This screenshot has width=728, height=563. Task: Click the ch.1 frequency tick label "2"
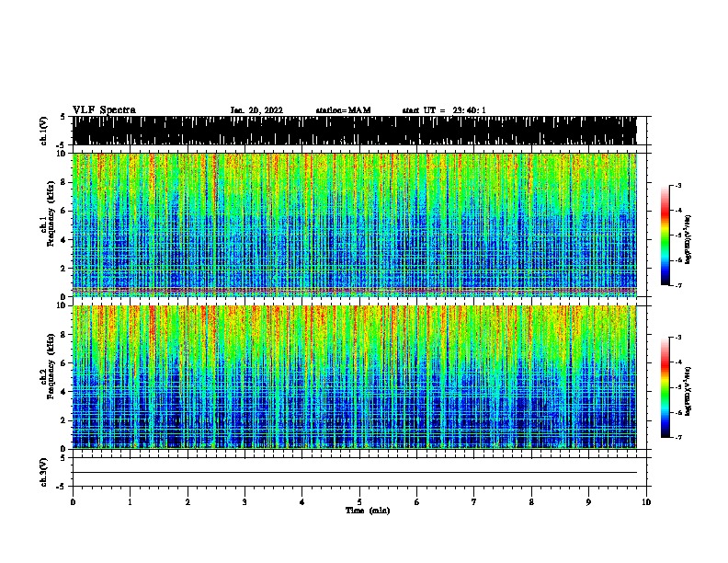(64, 268)
